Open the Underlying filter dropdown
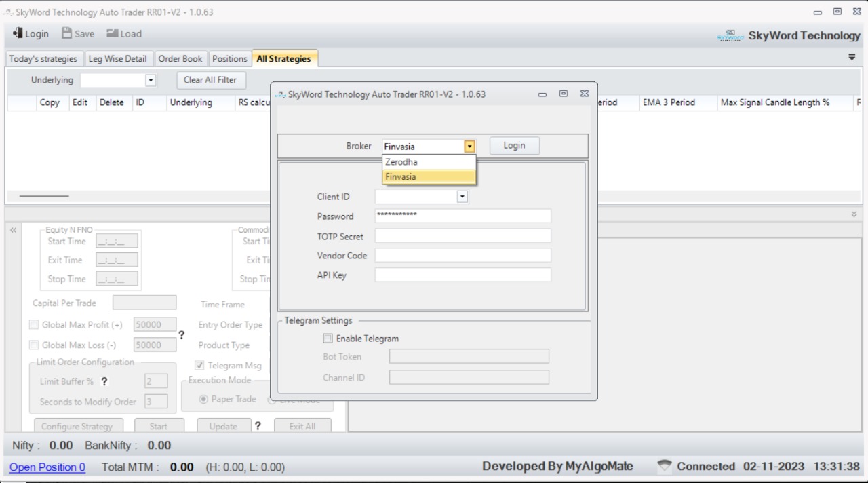Viewport: 868px width, 483px height. [151, 80]
